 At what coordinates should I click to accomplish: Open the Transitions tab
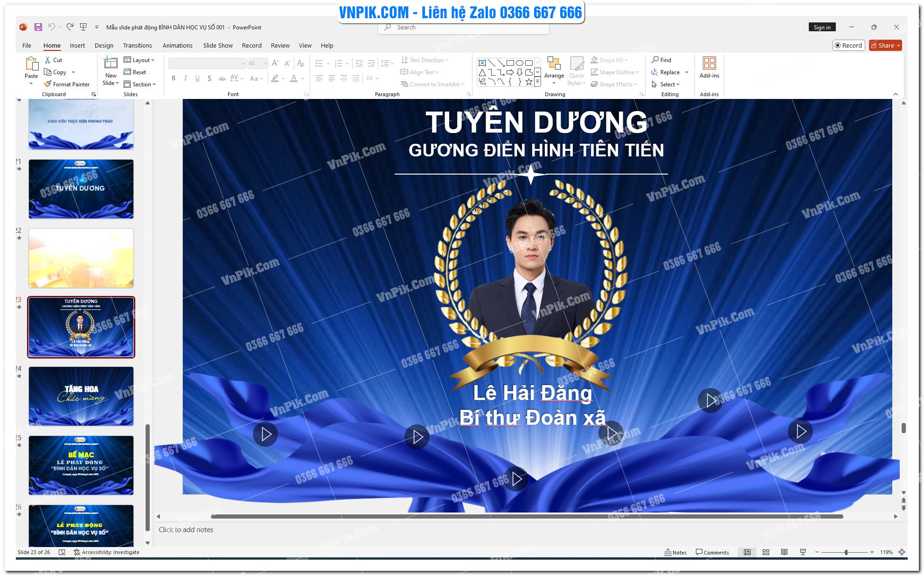tap(137, 45)
